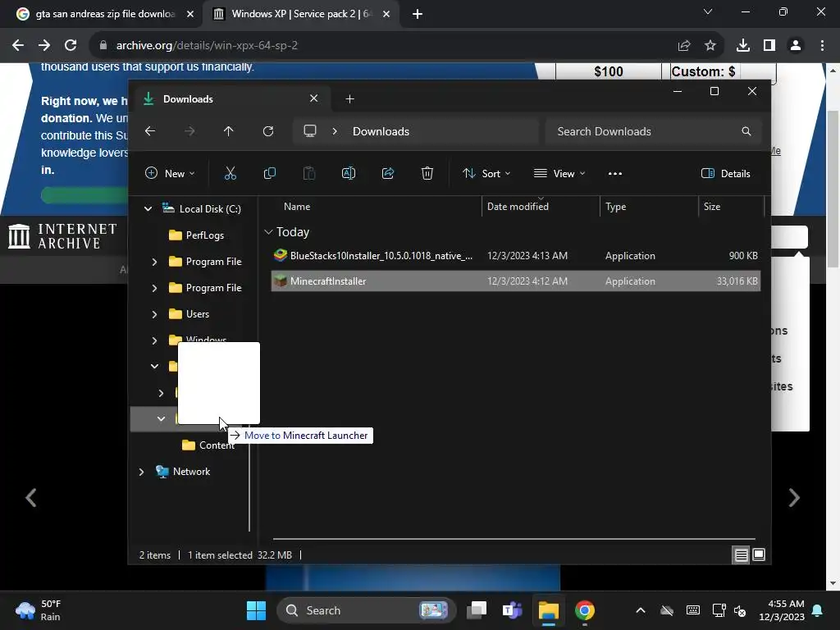The image size is (840, 630).
Task: Select the MinecraftInstaller file
Action: point(515,281)
